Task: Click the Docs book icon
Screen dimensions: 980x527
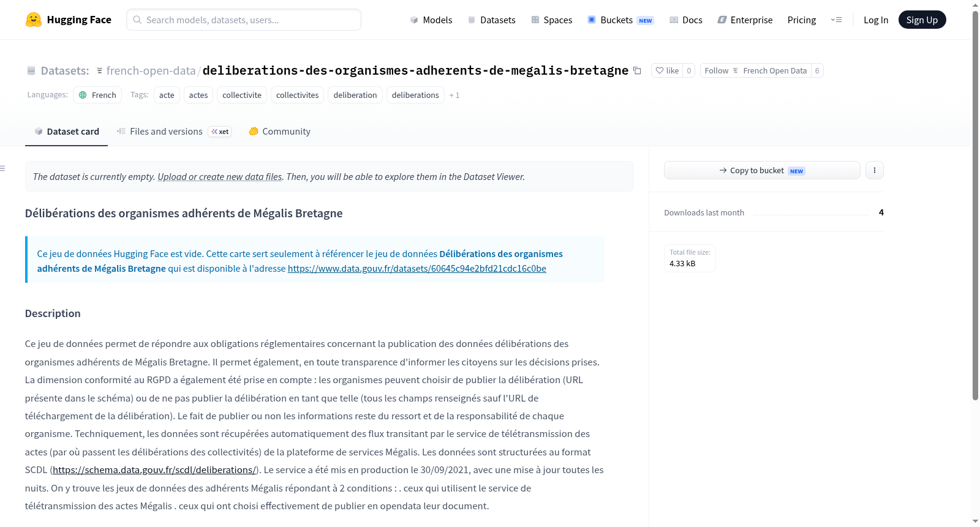Action: point(674,20)
